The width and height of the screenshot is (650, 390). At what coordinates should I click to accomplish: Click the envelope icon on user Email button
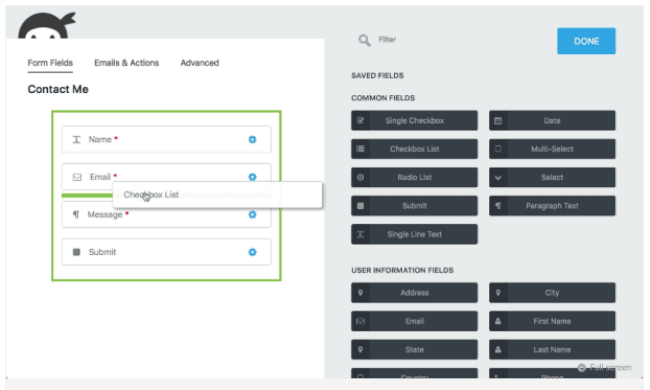pos(360,321)
